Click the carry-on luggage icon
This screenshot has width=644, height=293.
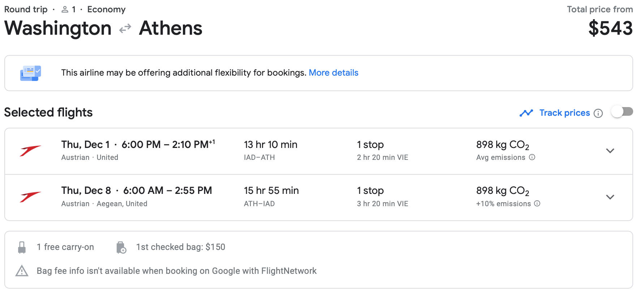coord(22,247)
